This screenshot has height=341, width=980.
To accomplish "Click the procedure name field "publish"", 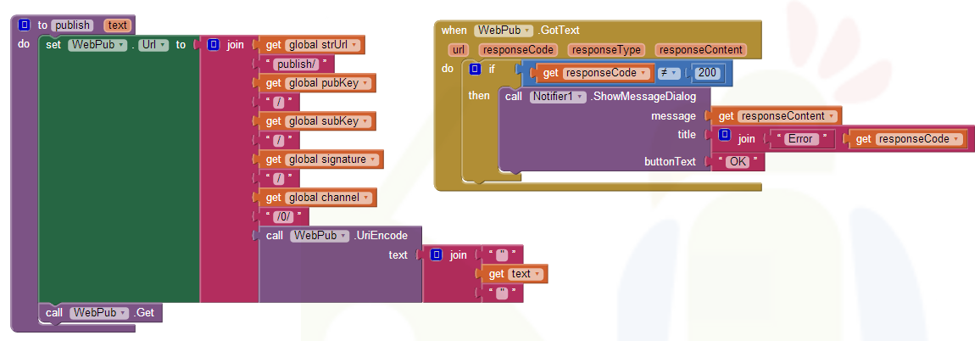I will point(74,25).
